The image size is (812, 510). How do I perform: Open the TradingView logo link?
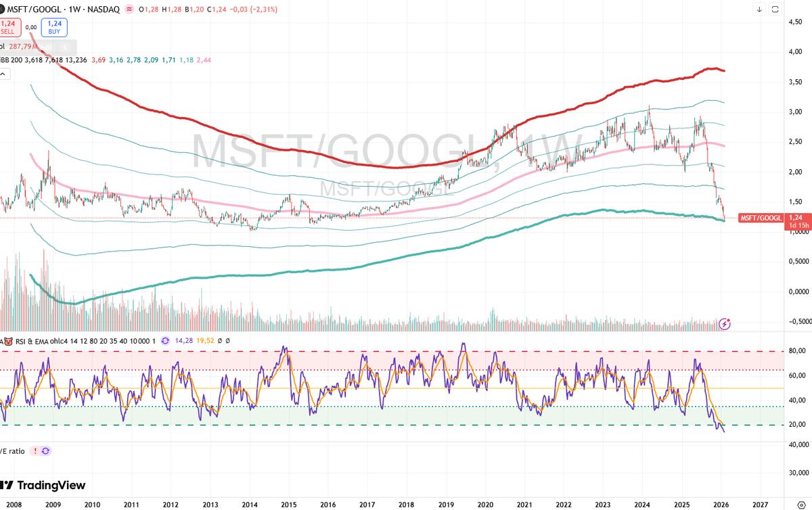click(43, 485)
